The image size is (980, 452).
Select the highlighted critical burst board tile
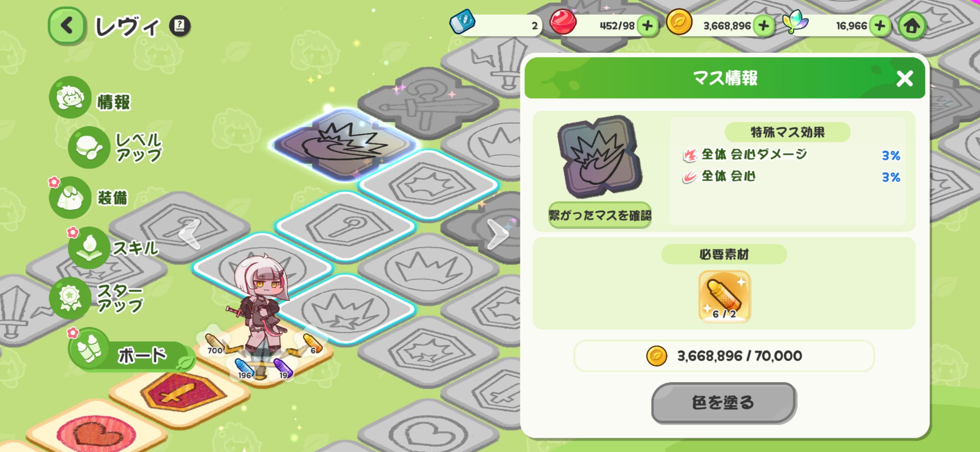click(x=345, y=144)
